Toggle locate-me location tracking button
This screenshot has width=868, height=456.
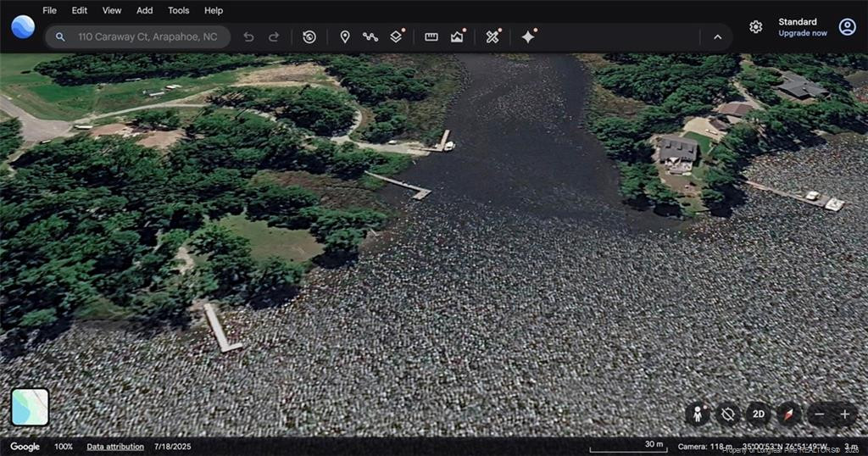tap(727, 414)
